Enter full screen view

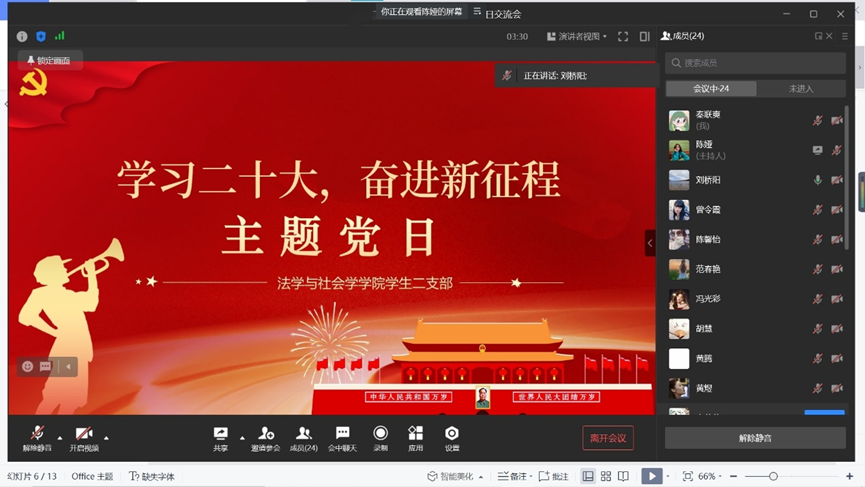(x=623, y=36)
